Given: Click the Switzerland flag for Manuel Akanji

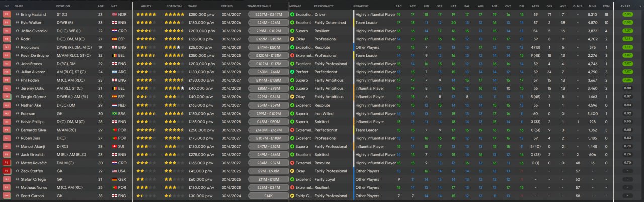Looking at the screenshot, I should tap(113, 146).
